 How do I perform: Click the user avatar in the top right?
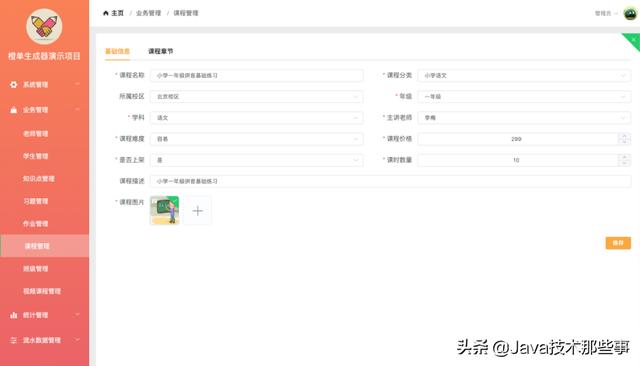pos(630,13)
